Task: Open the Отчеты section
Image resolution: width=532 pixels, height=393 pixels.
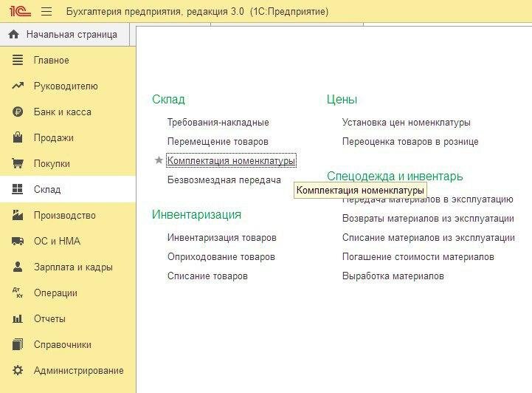Action: point(49,318)
